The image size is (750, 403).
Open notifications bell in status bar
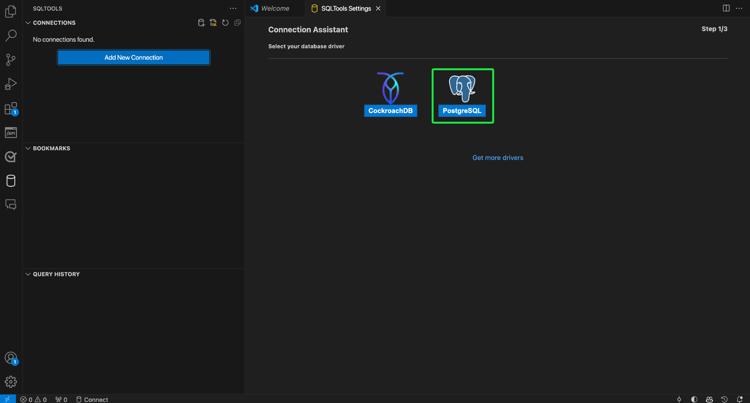coord(739,399)
